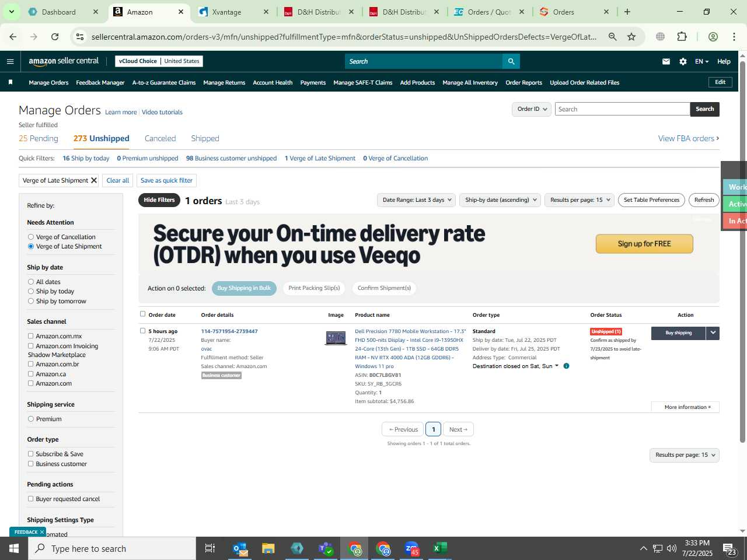Viewport: 747px width, 560px height.
Task: Check the Amazon.ca sales channel
Action: [30, 374]
